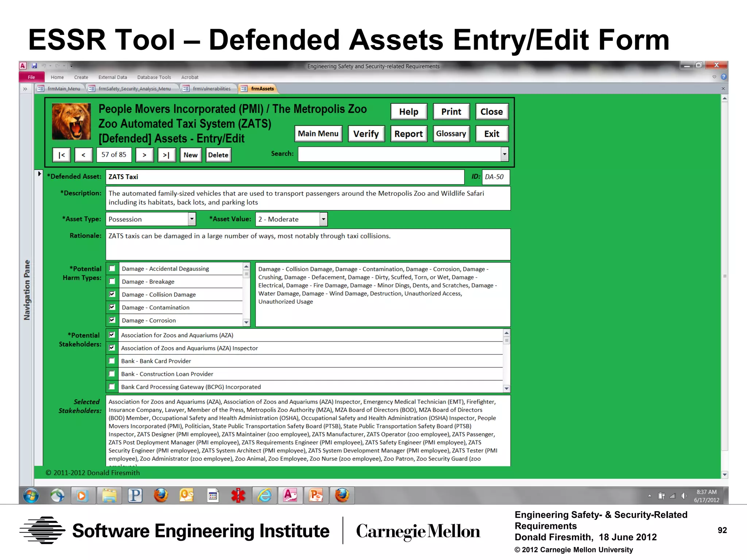Open the Customize Quick Access Toolbar dropdown

coord(71,66)
